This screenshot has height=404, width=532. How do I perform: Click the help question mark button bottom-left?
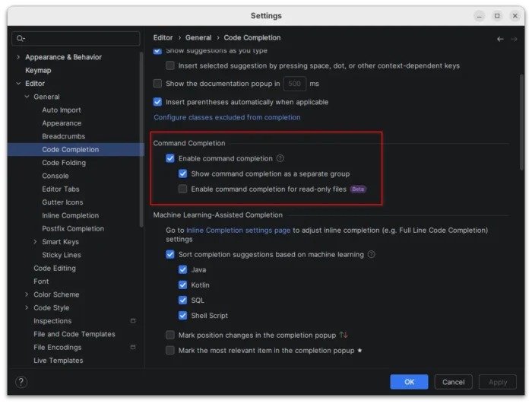[21, 382]
